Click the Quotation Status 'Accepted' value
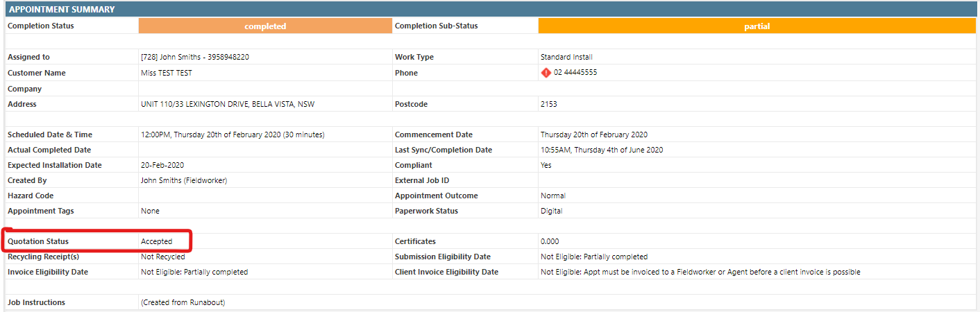Viewport: 980px width, 312px height. point(156,241)
